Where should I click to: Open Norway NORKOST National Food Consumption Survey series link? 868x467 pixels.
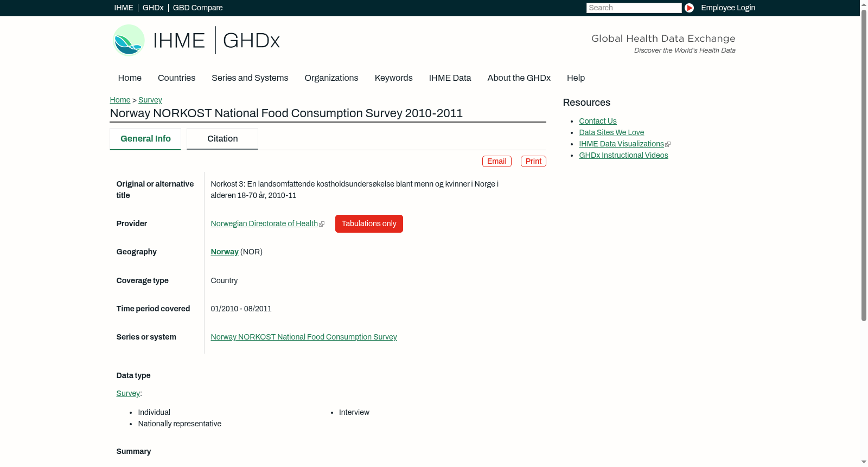[304, 337]
